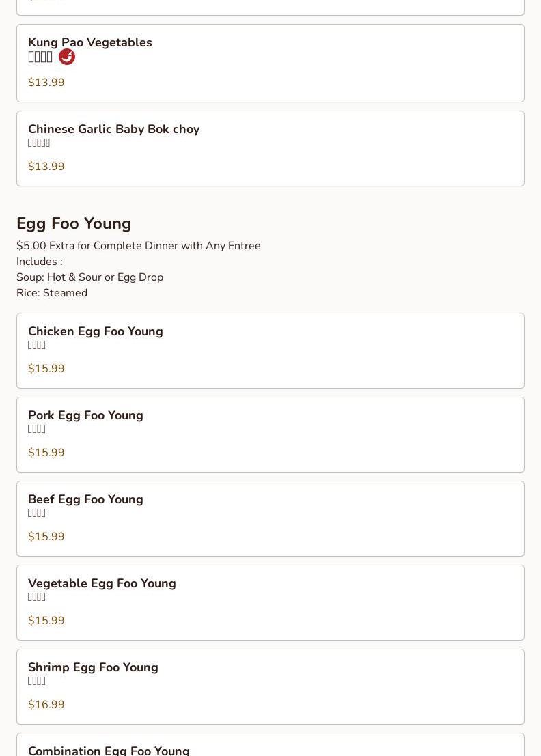Click the "Rice: Steamed" description line

click(x=52, y=293)
